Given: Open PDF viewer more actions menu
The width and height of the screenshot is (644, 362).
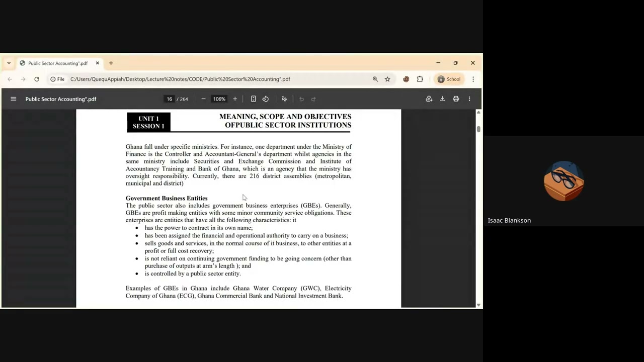Looking at the screenshot, I should (469, 99).
